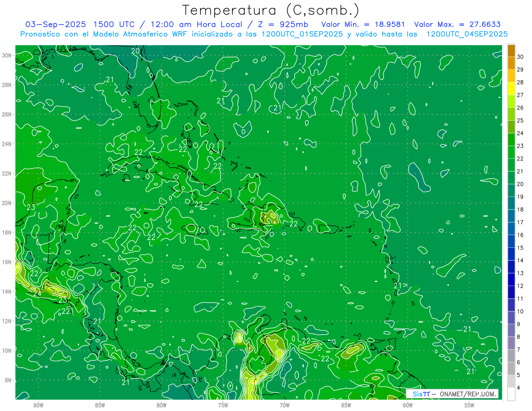Click the '1200UTC_04SEP2025' valid-until time text
Image resolution: width=532 pixels, height=411 pixels.
(467, 34)
